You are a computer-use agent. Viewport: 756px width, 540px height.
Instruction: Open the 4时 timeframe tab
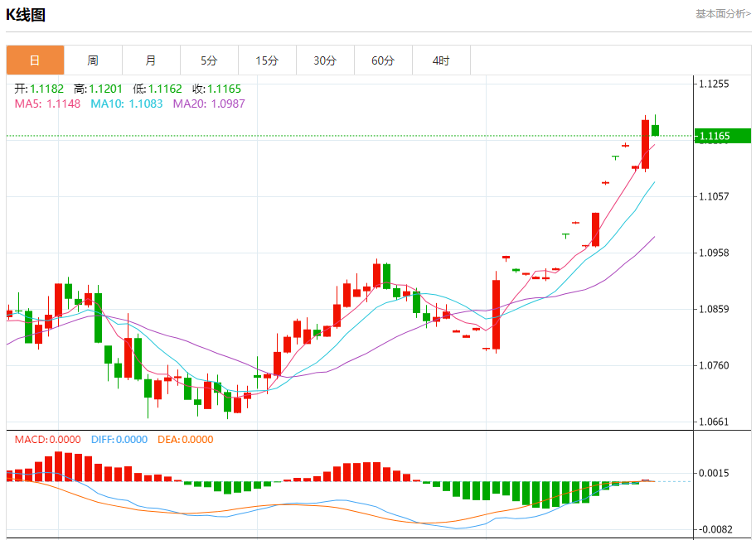click(x=441, y=60)
